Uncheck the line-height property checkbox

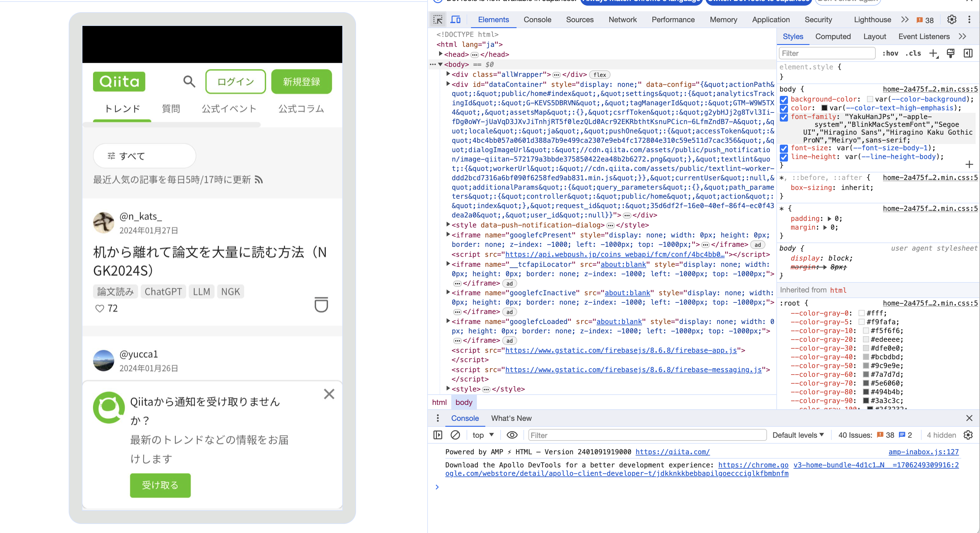pyautogui.click(x=784, y=157)
